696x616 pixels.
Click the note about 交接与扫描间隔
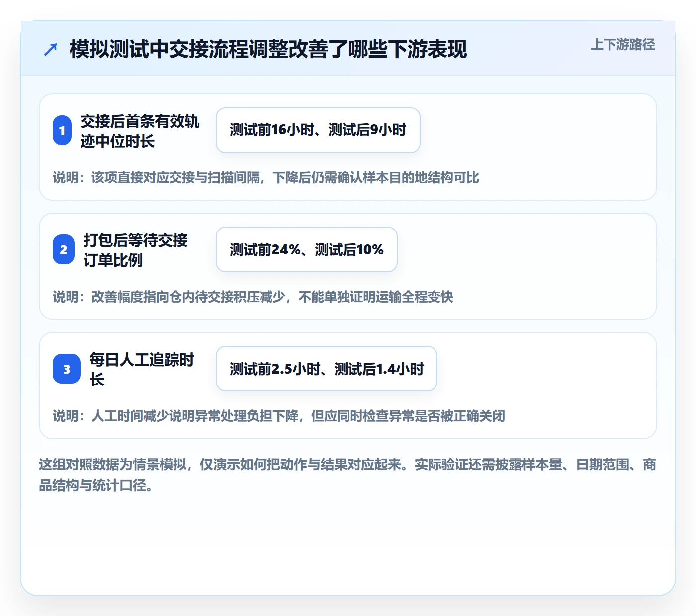click(x=266, y=178)
